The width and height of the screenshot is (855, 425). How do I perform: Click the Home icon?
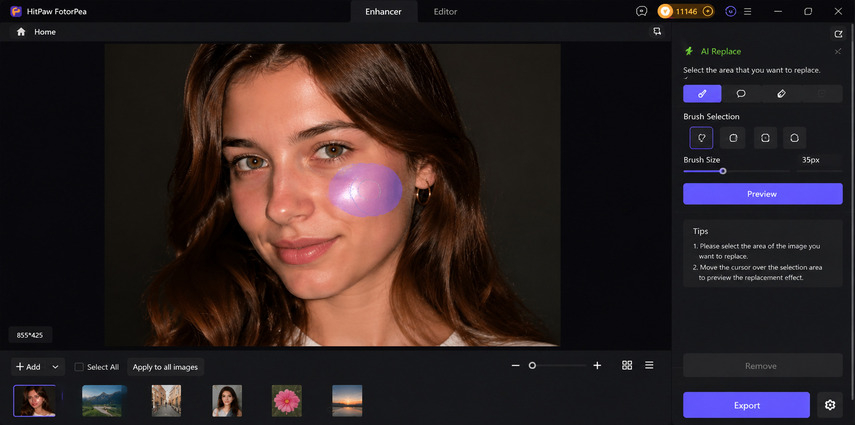pos(21,32)
